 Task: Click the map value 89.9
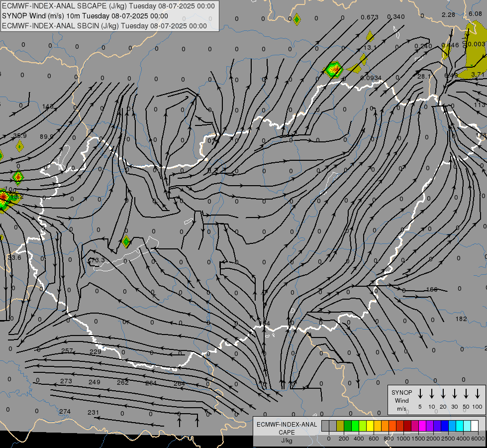coord(47,136)
